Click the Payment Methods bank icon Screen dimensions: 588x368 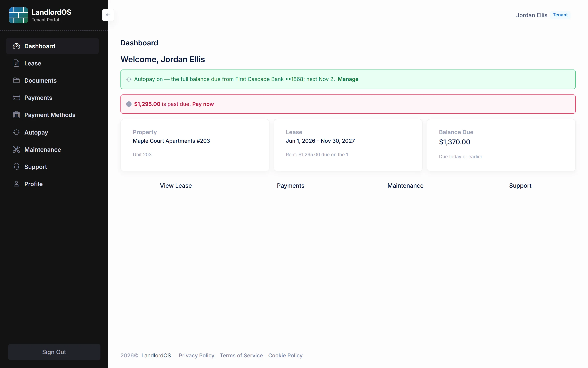[x=16, y=115]
